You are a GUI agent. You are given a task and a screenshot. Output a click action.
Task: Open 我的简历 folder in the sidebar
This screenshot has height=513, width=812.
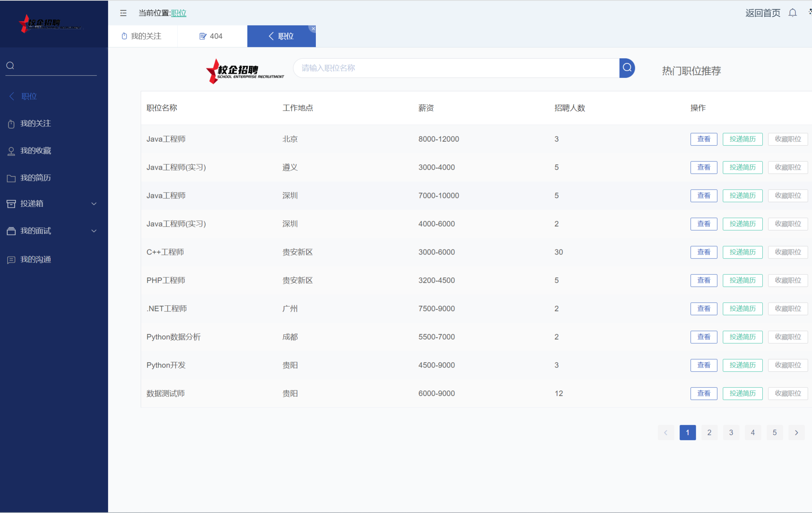click(x=36, y=178)
